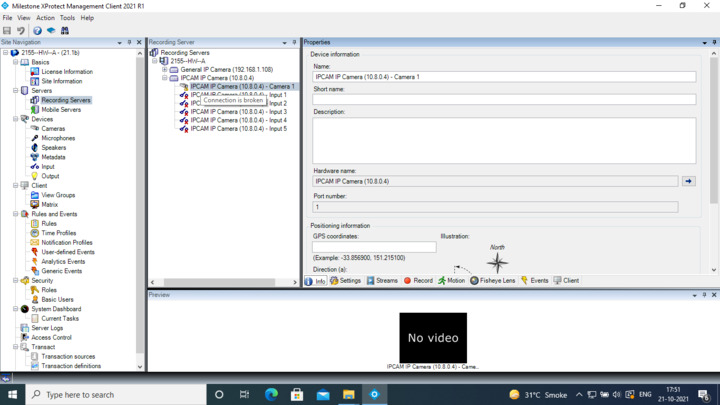Click the Save toolbar icon
The image size is (720, 405).
[x=7, y=31]
